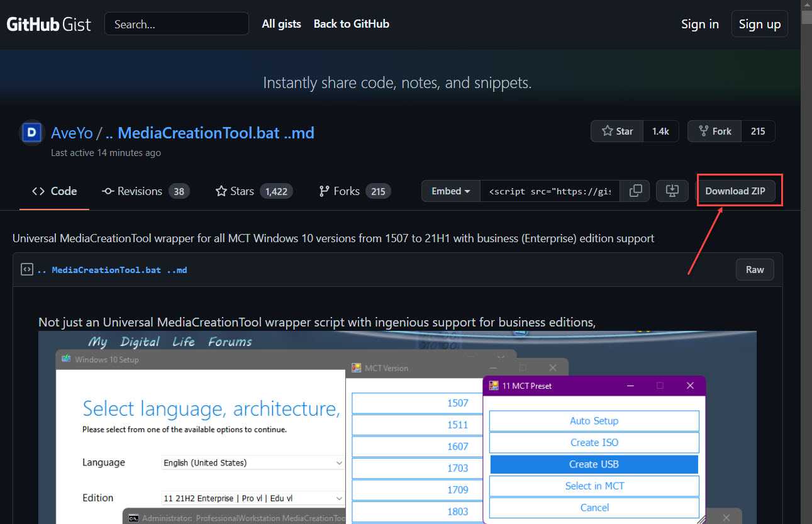Click the Search gists input field

[x=177, y=25]
